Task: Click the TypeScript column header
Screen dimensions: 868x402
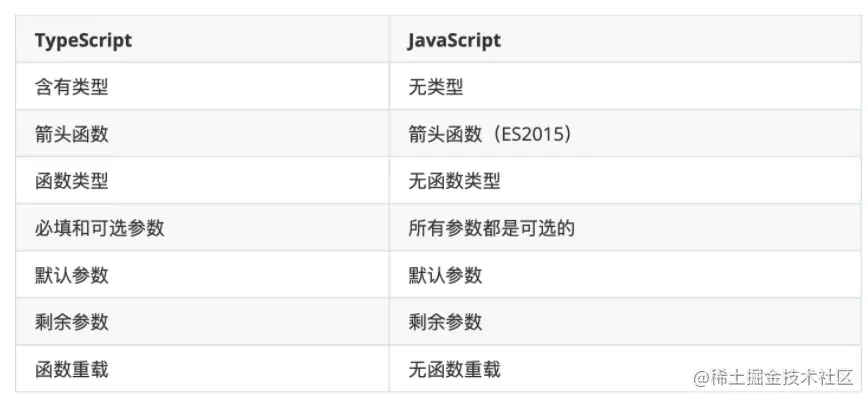Action: (202, 40)
